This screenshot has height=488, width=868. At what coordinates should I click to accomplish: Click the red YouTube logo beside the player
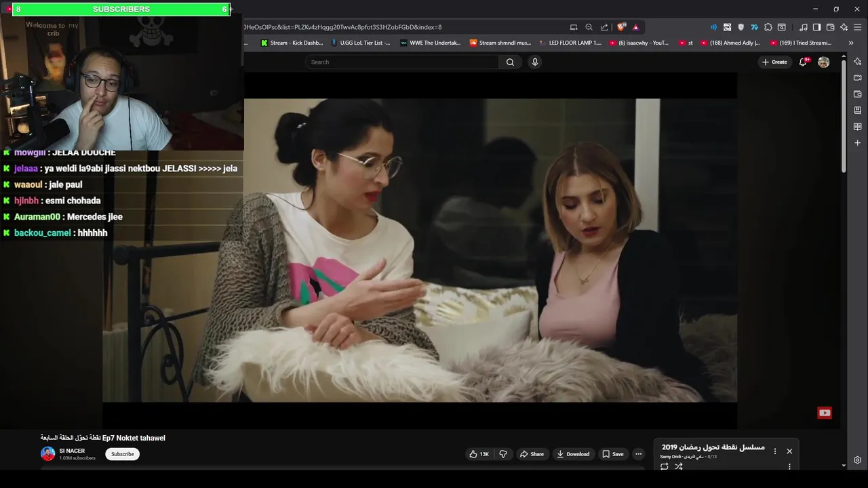point(825,413)
